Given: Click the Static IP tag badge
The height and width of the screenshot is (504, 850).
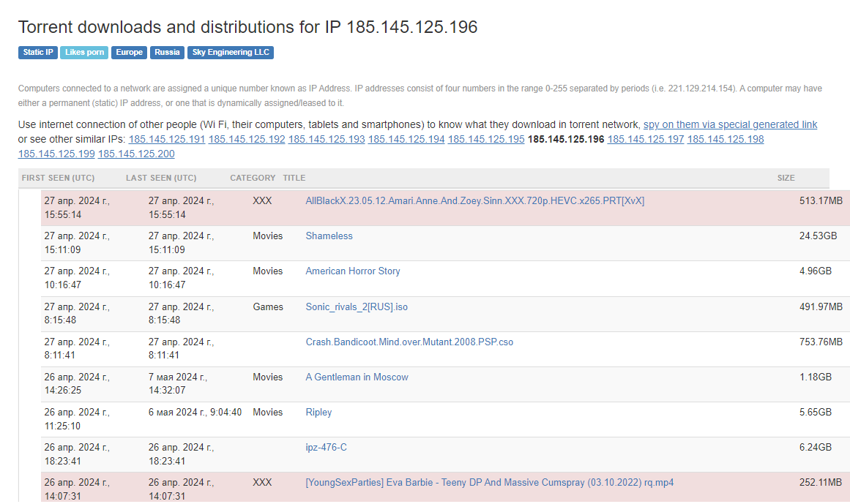Looking at the screenshot, I should click(38, 53).
